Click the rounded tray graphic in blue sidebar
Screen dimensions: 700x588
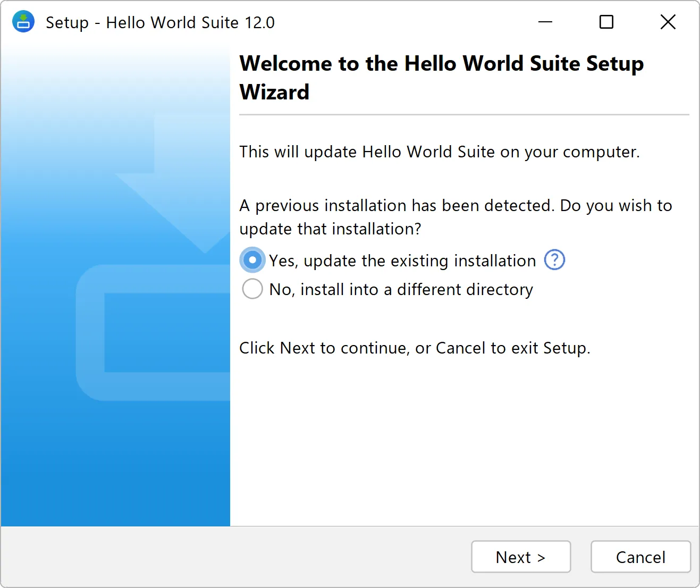[154, 332]
